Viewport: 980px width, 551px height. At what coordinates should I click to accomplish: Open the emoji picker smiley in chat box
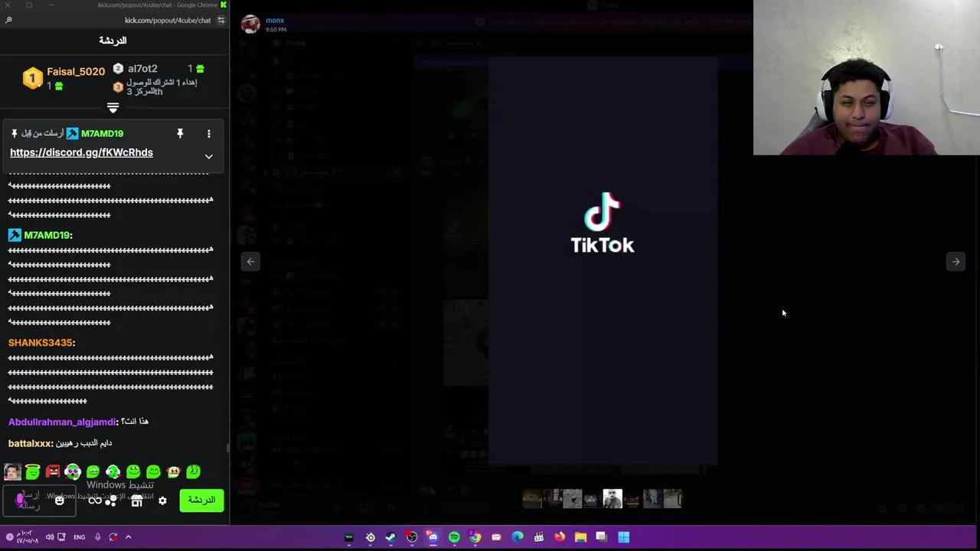(59, 500)
